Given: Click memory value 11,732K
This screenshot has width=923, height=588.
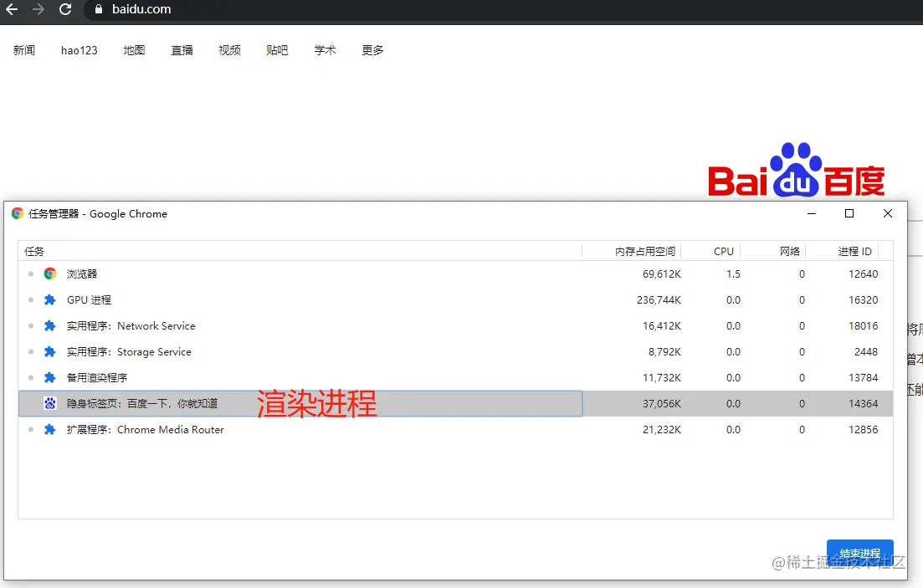Looking at the screenshot, I should [x=662, y=377].
